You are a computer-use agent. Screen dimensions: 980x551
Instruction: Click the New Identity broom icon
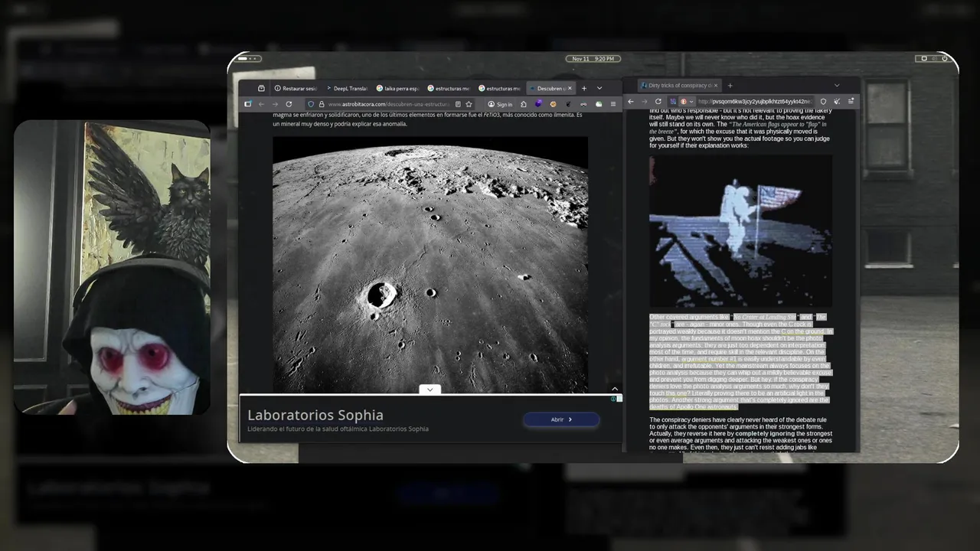[837, 101]
